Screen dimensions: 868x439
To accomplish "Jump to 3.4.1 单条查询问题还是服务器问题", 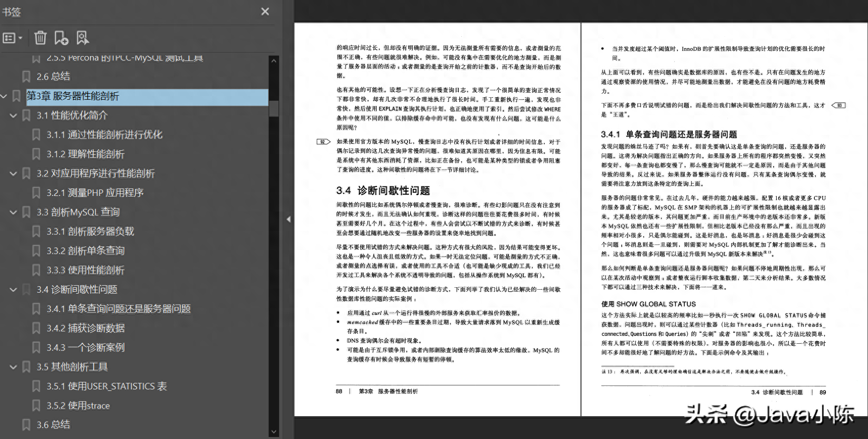I will click(x=119, y=309).
